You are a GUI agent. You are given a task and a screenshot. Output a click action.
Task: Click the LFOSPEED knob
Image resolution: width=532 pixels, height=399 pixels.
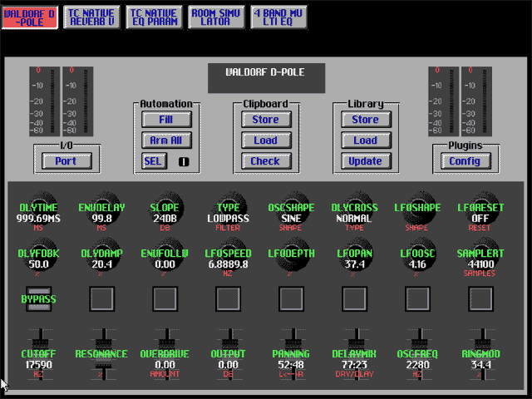click(x=229, y=254)
